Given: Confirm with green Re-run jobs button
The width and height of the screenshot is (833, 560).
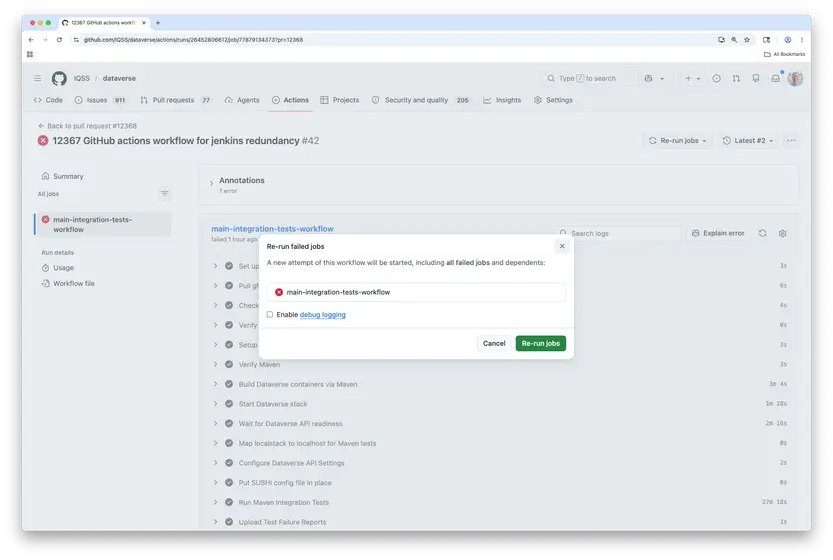Looking at the screenshot, I should pos(540,343).
